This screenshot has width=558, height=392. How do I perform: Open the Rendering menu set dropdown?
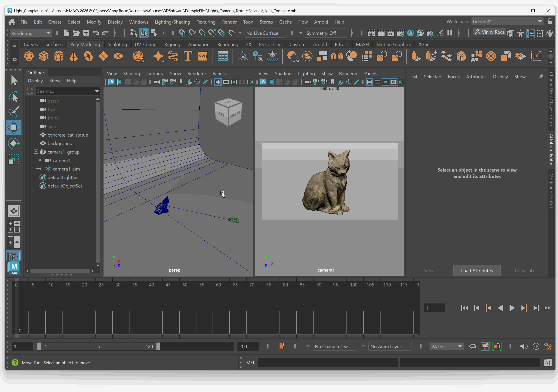tap(31, 33)
